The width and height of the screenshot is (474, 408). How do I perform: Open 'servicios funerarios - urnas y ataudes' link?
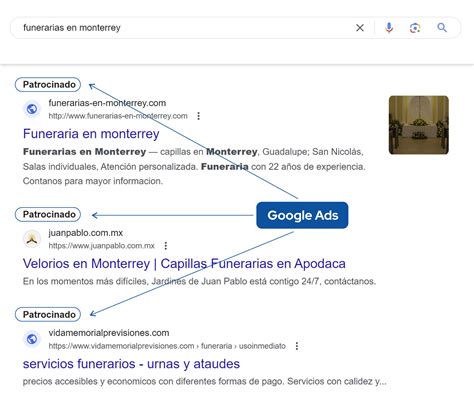coord(131,364)
